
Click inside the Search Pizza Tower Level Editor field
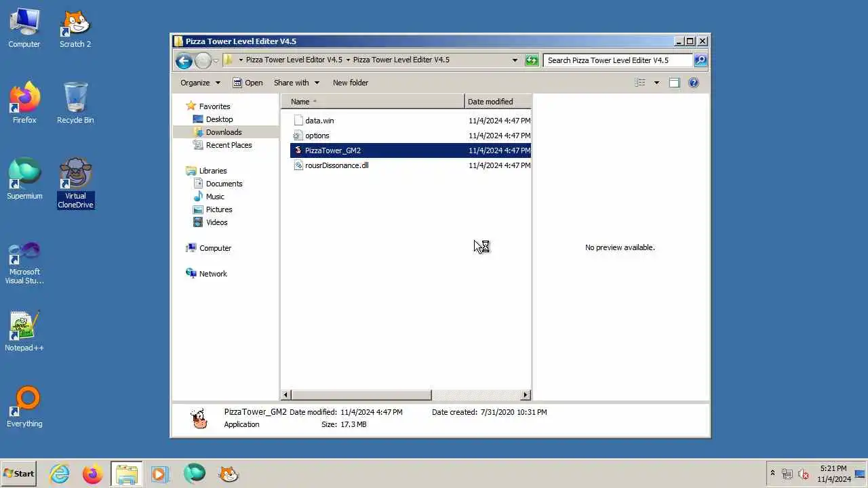point(617,60)
